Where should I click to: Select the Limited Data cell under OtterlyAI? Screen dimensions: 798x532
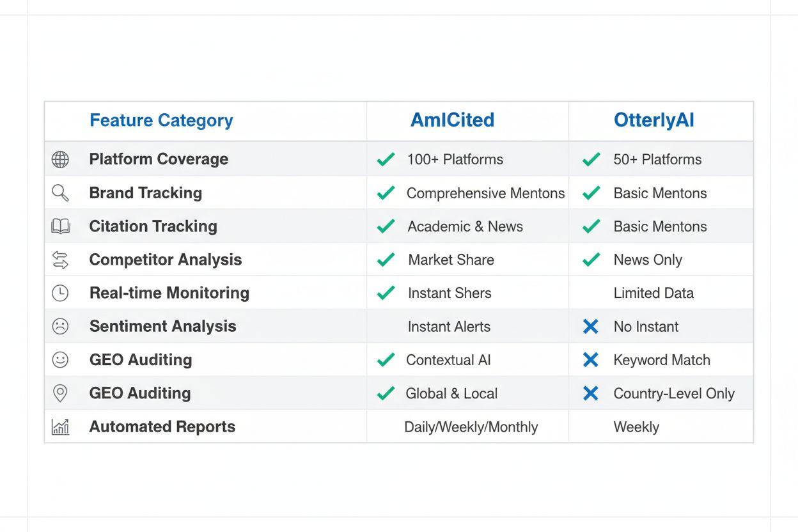tap(653, 292)
